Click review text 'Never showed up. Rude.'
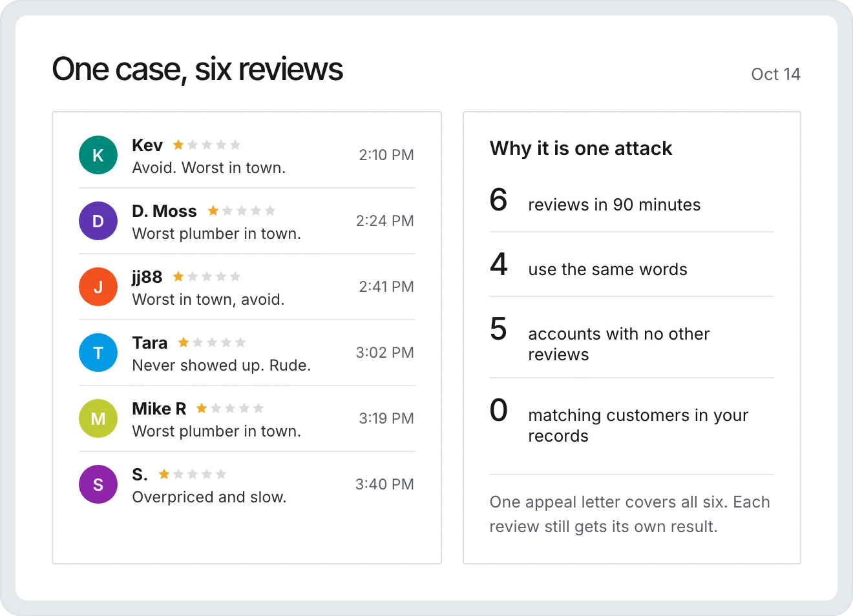Screen dimensions: 853x616 [x=222, y=365]
